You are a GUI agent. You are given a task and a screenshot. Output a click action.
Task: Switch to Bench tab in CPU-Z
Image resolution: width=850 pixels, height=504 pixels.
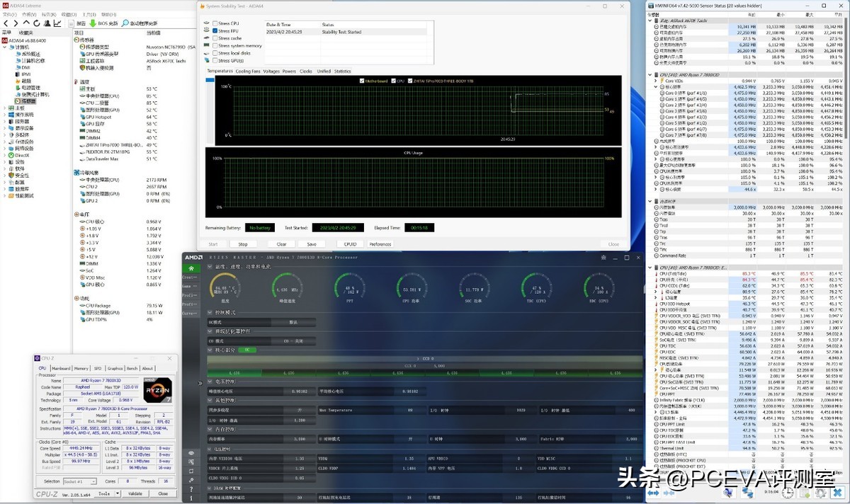pyautogui.click(x=132, y=368)
